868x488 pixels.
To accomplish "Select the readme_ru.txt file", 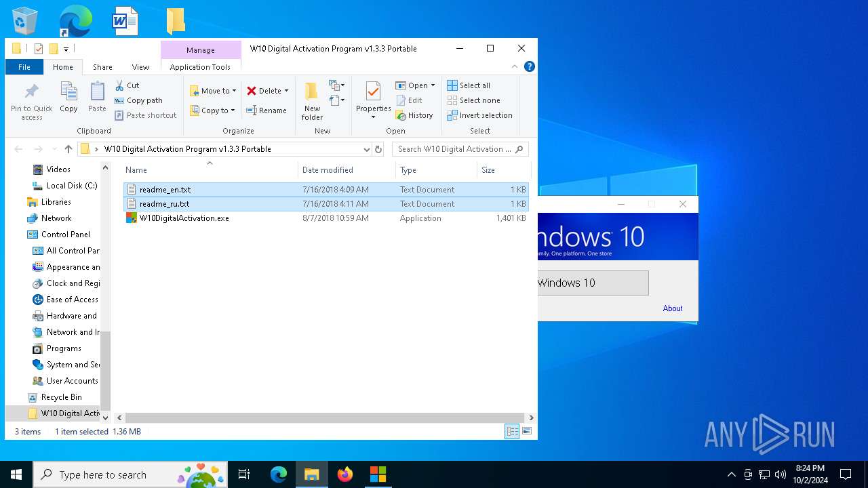I will 325,204.
